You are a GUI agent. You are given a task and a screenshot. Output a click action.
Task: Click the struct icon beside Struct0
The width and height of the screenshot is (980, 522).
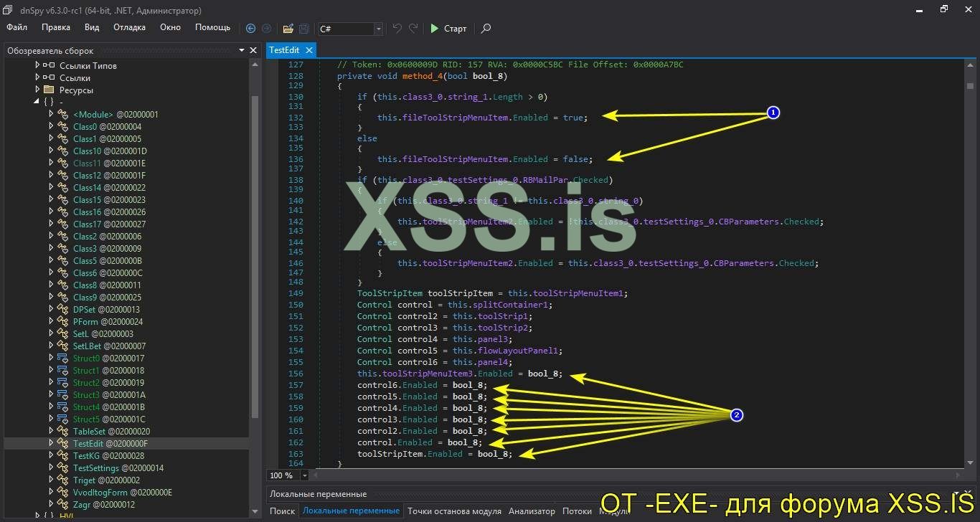(x=62, y=359)
